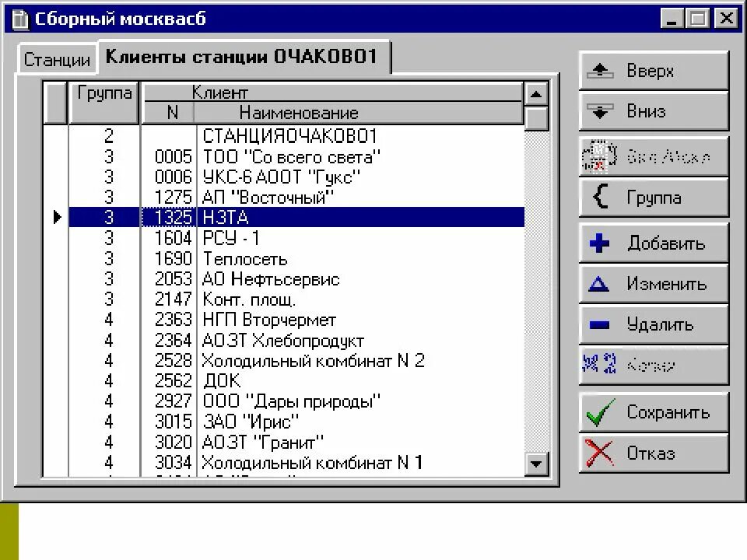Select the client УКС-6 АООТ "Гукс"

[x=281, y=177]
